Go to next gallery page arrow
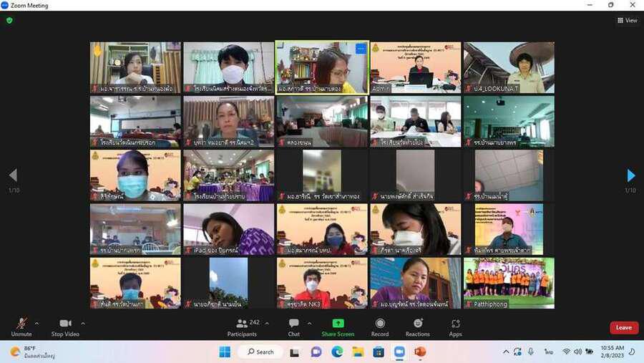The image size is (644, 363). coord(630,175)
